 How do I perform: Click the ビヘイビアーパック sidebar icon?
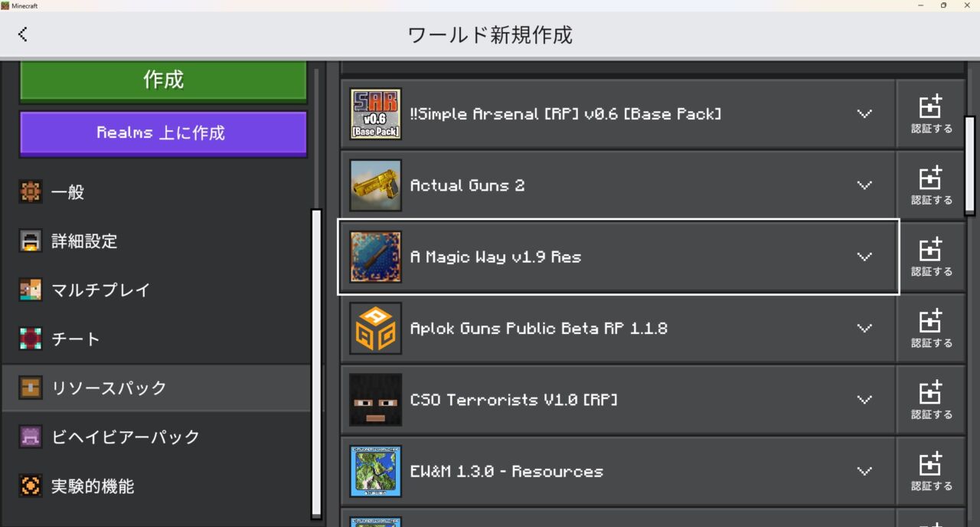coord(31,437)
